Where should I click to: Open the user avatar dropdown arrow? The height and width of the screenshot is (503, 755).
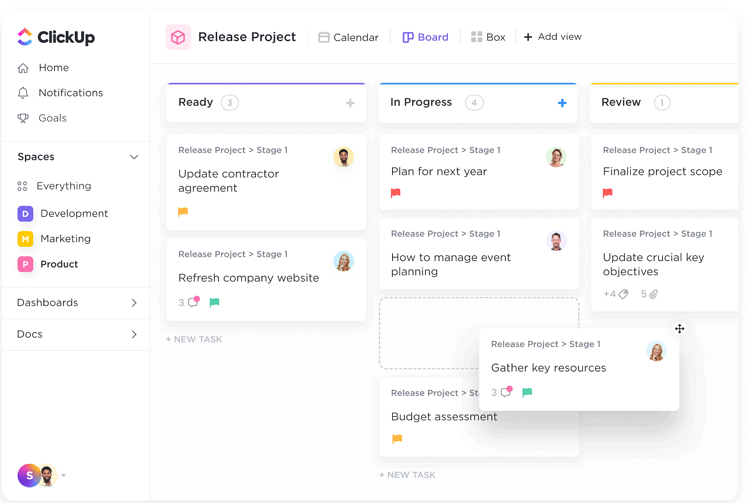(64, 476)
